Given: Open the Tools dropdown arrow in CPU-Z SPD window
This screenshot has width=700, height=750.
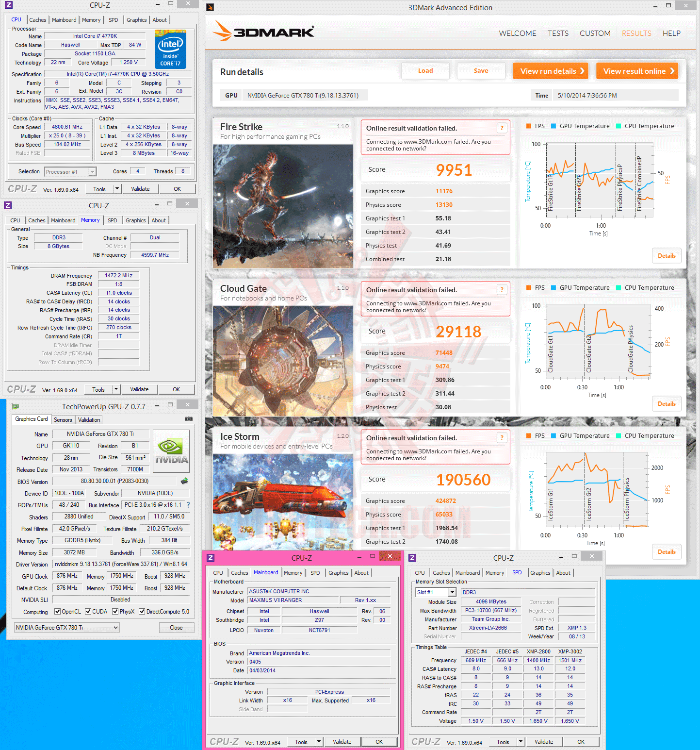Looking at the screenshot, I should tap(521, 742).
